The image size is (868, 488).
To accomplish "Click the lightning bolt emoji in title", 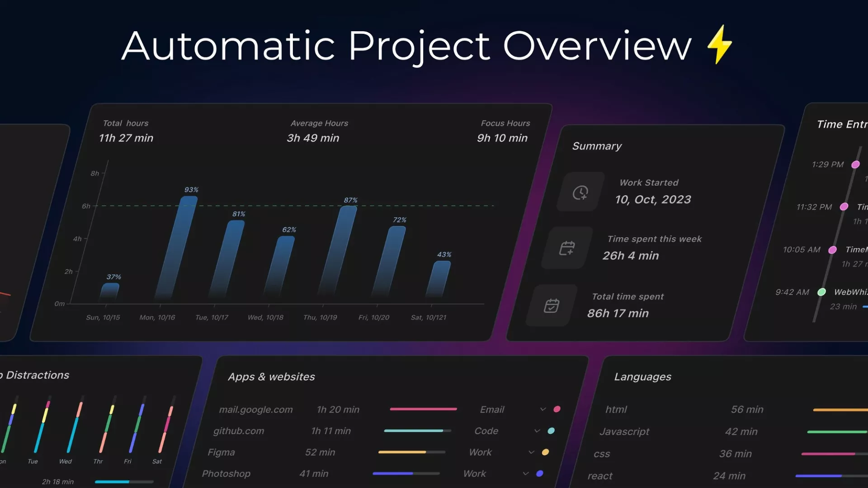I will [719, 45].
